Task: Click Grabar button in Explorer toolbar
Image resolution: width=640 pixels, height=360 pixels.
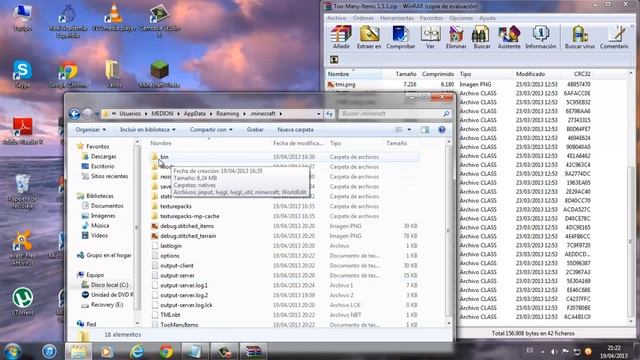Action: 255,129
